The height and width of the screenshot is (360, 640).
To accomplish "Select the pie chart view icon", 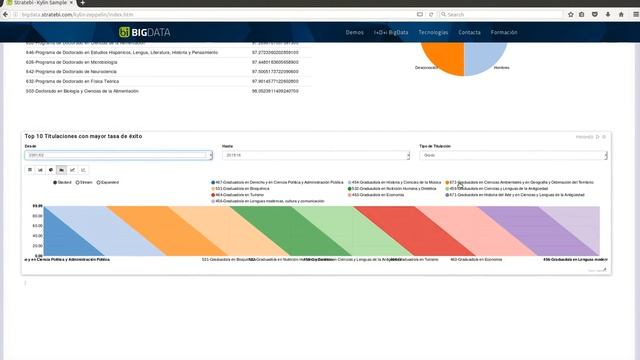I will [x=51, y=170].
